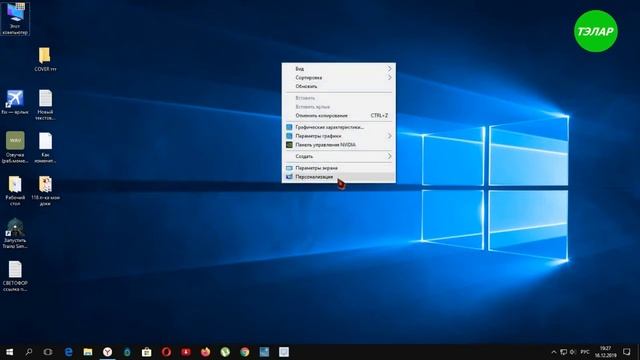Open taskbar search magnifier
This screenshot has width=640, height=360.
click(29, 352)
